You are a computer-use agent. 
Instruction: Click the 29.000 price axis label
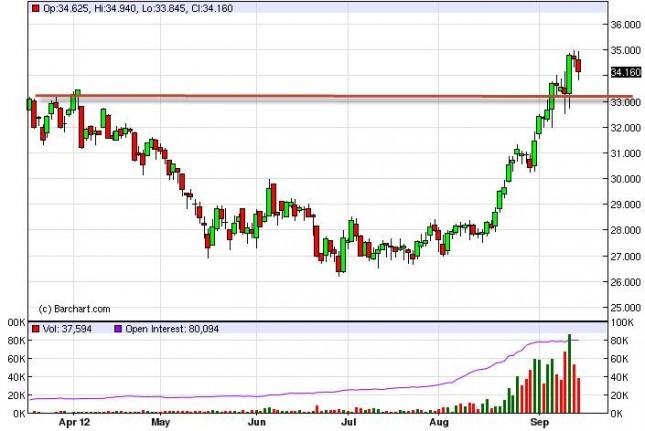[x=626, y=204]
